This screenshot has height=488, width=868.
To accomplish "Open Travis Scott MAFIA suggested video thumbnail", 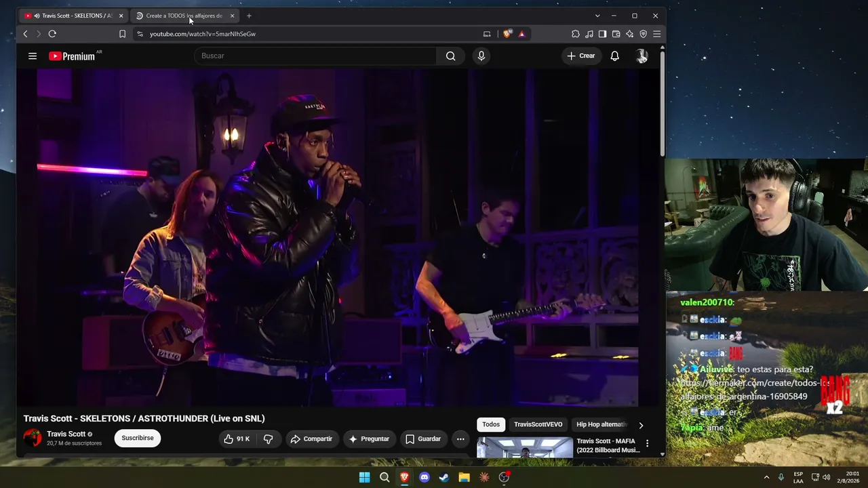I will [x=525, y=447].
